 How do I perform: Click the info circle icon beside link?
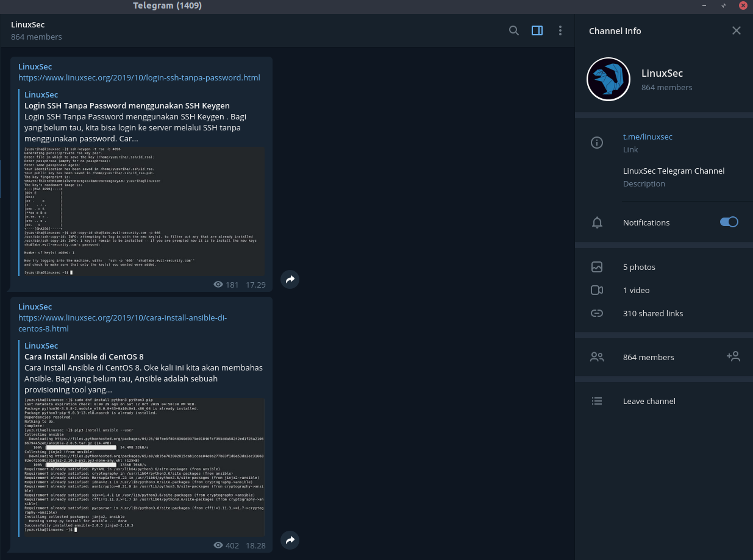(x=597, y=143)
